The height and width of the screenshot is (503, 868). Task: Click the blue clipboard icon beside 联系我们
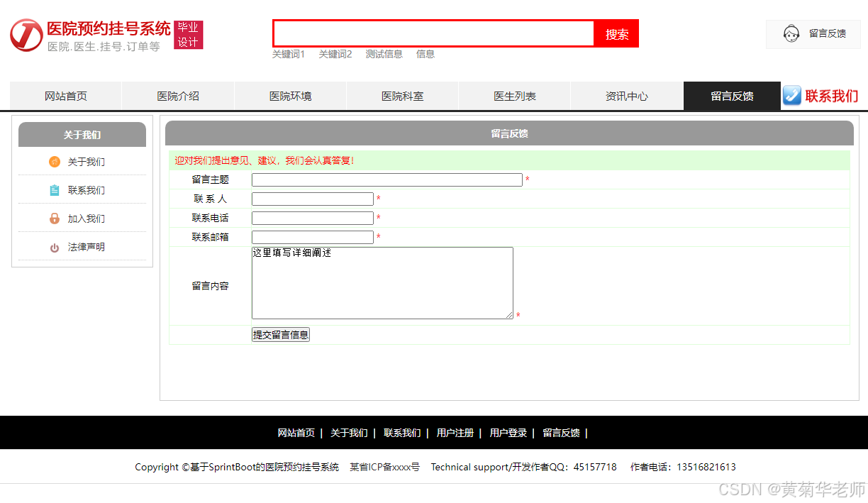click(x=55, y=190)
